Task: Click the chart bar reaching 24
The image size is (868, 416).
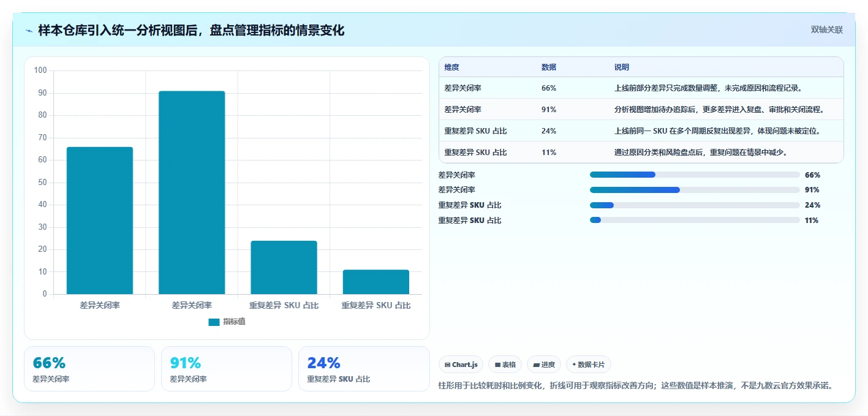Action: point(284,267)
